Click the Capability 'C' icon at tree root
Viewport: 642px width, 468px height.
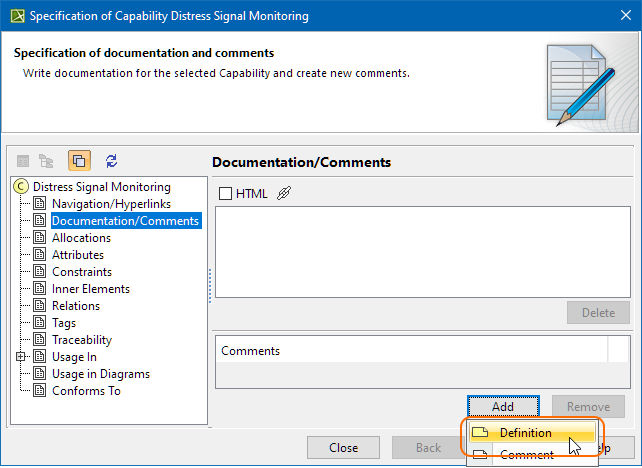(x=21, y=187)
